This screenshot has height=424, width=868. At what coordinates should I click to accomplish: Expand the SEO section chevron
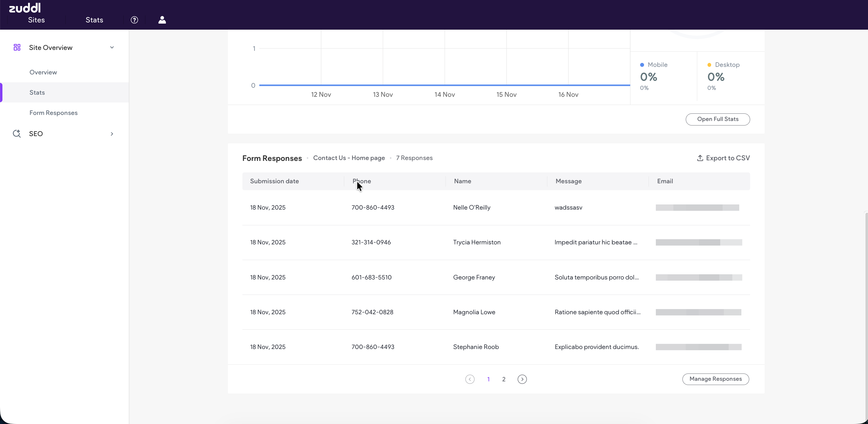112,134
